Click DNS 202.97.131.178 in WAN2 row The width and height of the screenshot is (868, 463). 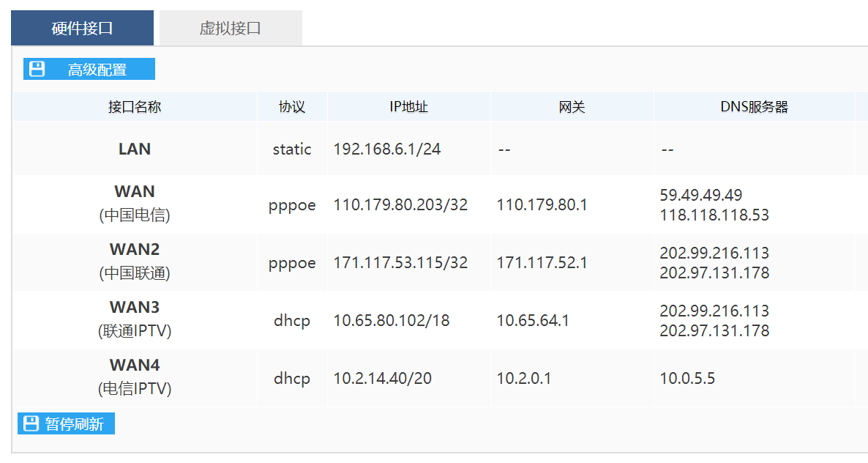(x=714, y=273)
